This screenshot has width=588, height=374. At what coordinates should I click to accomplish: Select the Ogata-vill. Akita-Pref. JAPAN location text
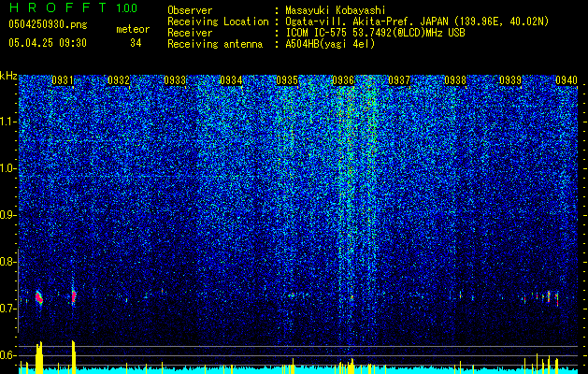tap(417, 22)
